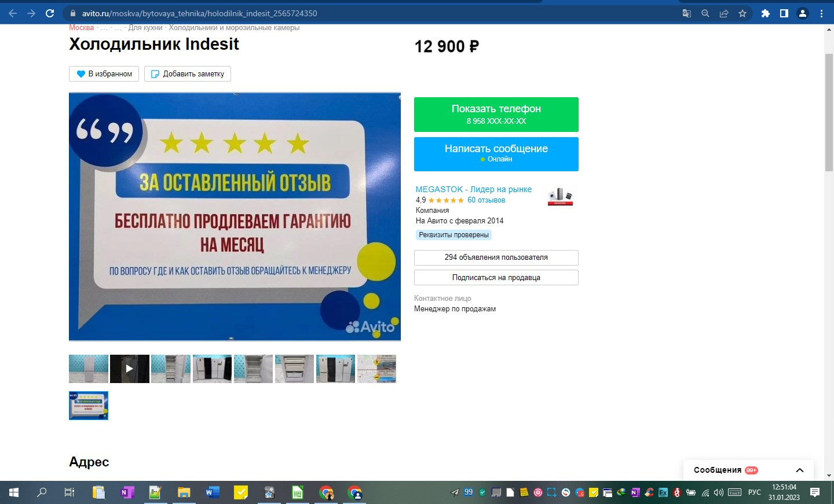Click '294 объявления пользователя' button
This screenshot has height=504, width=834.
(496, 257)
